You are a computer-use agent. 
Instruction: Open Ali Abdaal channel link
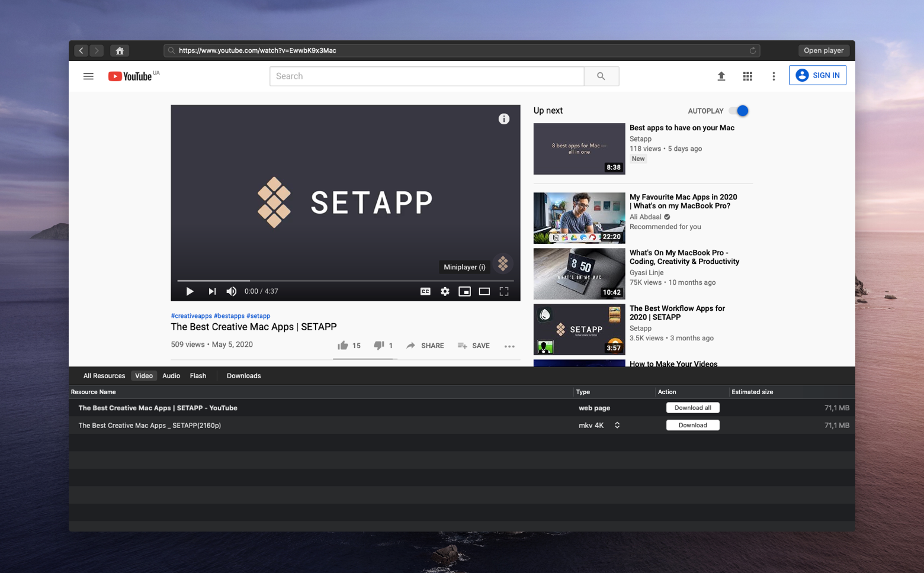(646, 217)
